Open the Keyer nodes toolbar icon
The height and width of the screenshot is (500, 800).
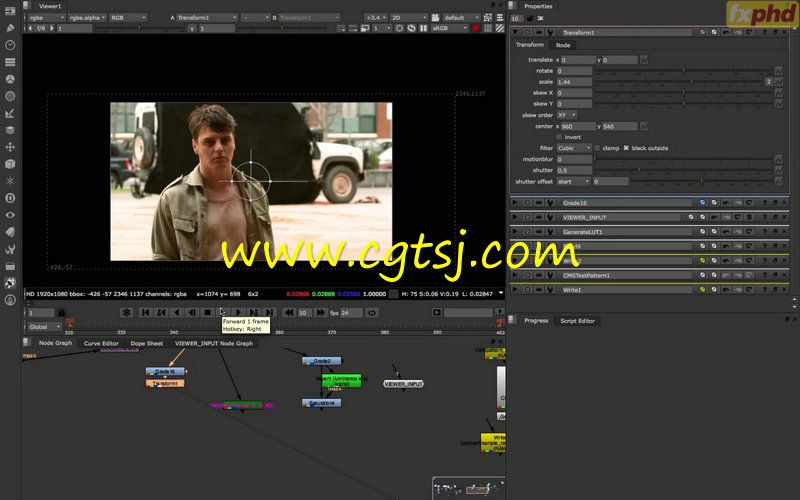(10, 113)
